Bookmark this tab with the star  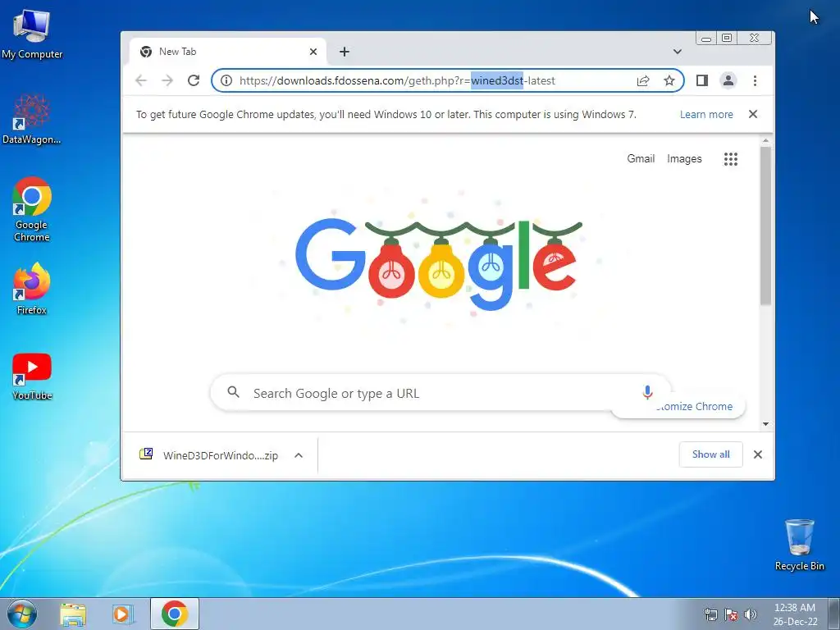pos(669,80)
